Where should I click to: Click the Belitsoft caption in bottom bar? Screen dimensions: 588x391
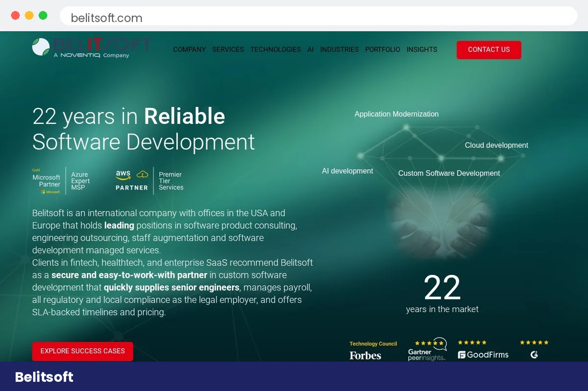44,377
